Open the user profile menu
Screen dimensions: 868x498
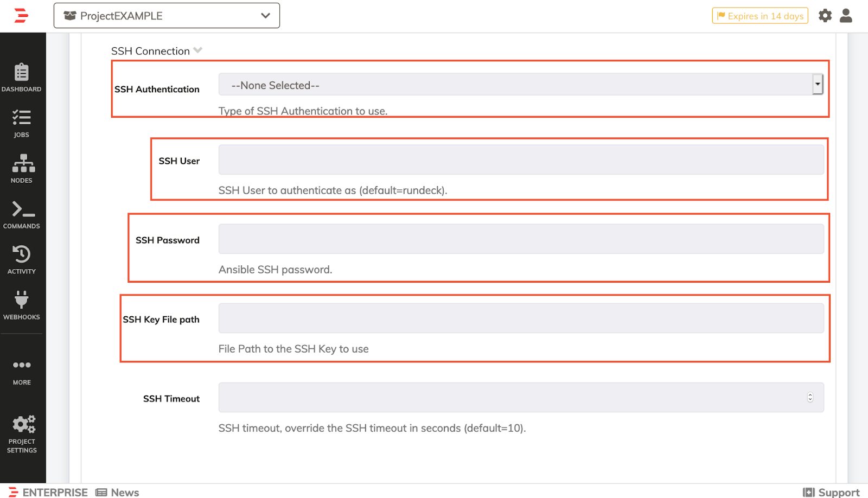point(846,16)
